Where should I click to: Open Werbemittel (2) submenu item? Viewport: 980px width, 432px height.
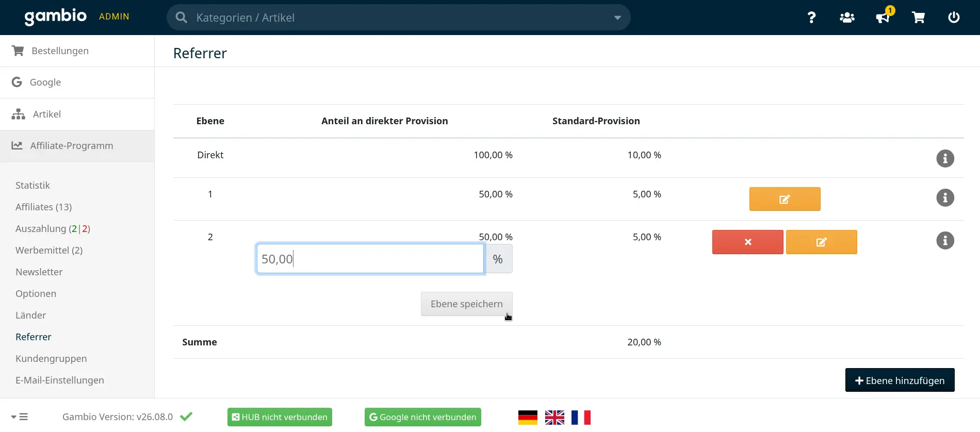(x=49, y=250)
